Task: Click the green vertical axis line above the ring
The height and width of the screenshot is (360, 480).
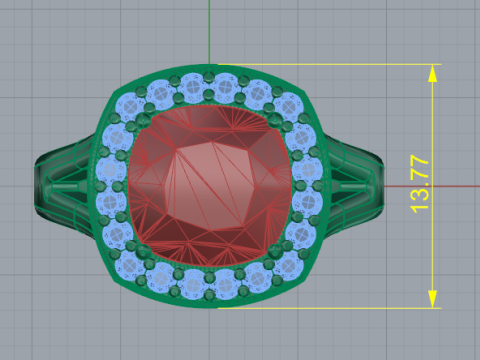Action: [209, 32]
